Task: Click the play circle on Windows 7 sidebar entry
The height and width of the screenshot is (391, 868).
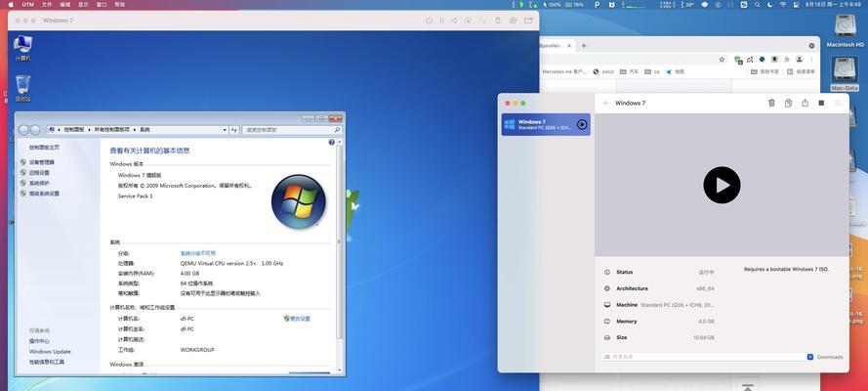Action: [x=582, y=124]
